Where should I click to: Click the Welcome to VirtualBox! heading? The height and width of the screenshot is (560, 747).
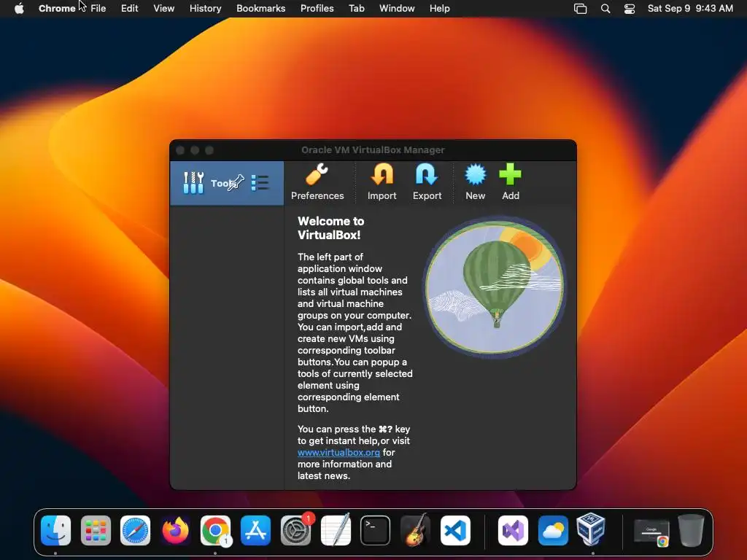331,227
